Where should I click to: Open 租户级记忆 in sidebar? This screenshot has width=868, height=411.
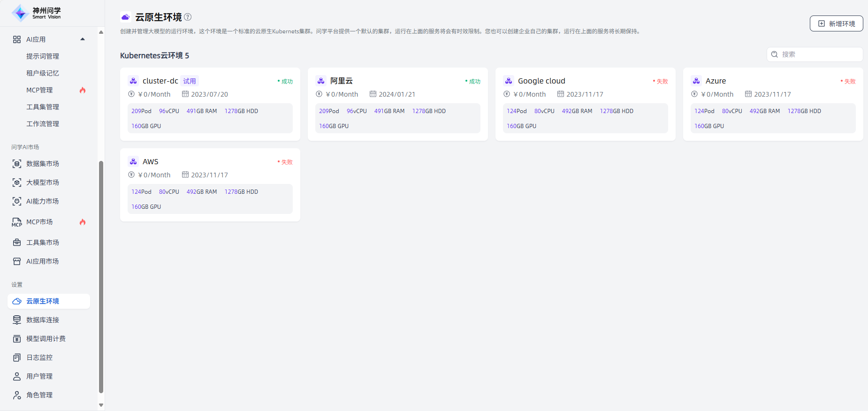click(x=43, y=73)
